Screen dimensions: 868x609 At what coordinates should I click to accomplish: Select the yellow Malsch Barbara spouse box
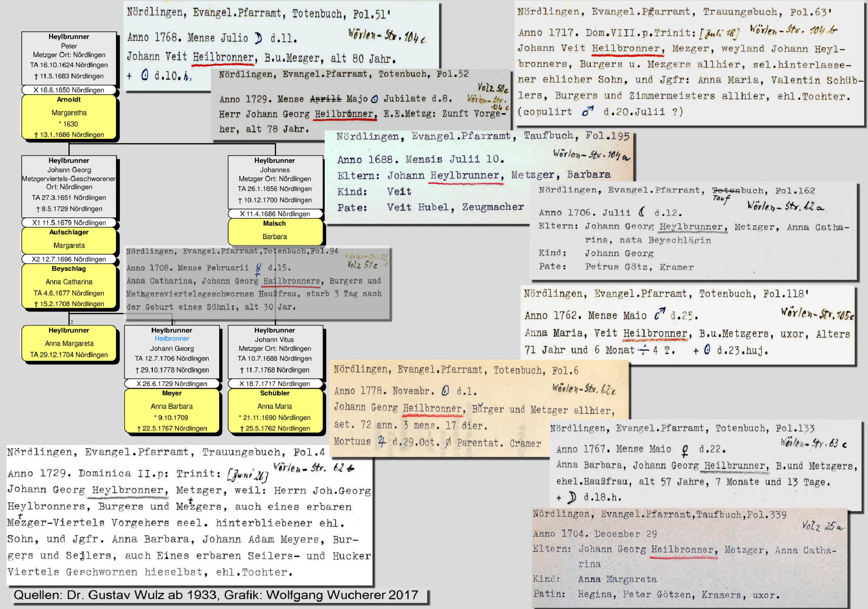click(275, 231)
